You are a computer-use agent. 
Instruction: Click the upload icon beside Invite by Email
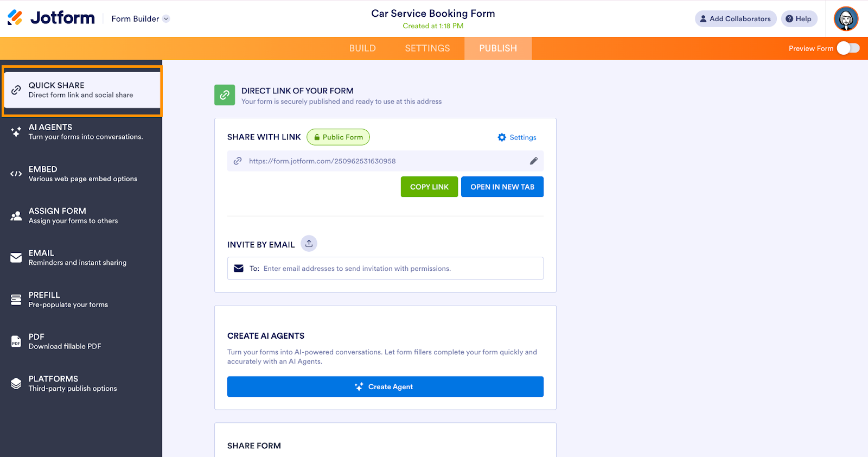click(x=309, y=244)
